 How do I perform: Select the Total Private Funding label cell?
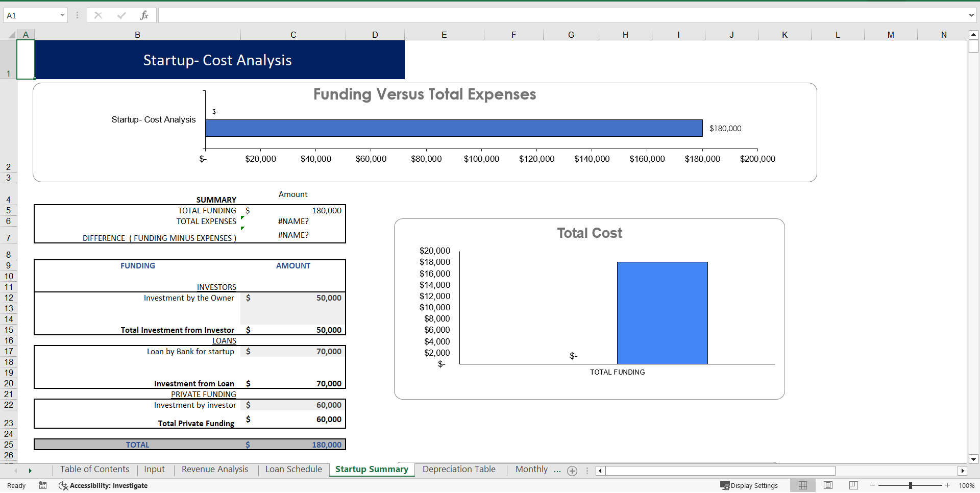point(137,420)
